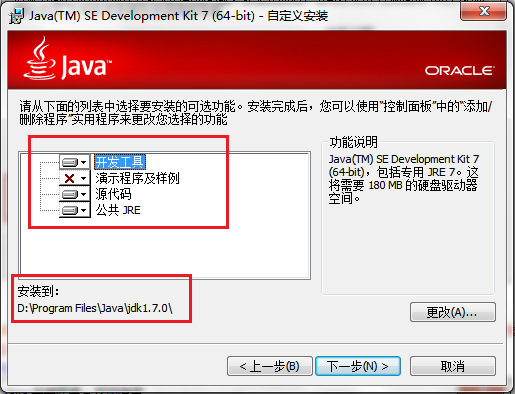Image resolution: width=515 pixels, height=394 pixels.
Task: Click the ORACLE logo in the banner
Action: [459, 71]
